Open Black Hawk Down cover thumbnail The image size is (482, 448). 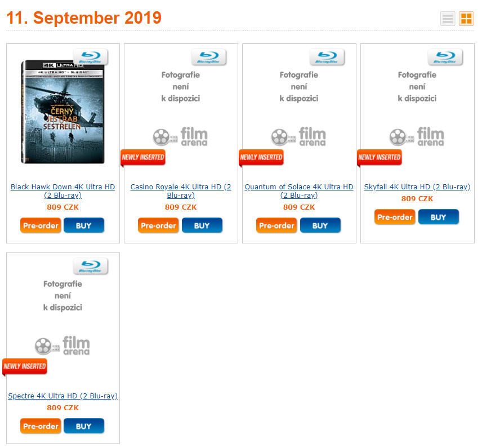[63, 112]
